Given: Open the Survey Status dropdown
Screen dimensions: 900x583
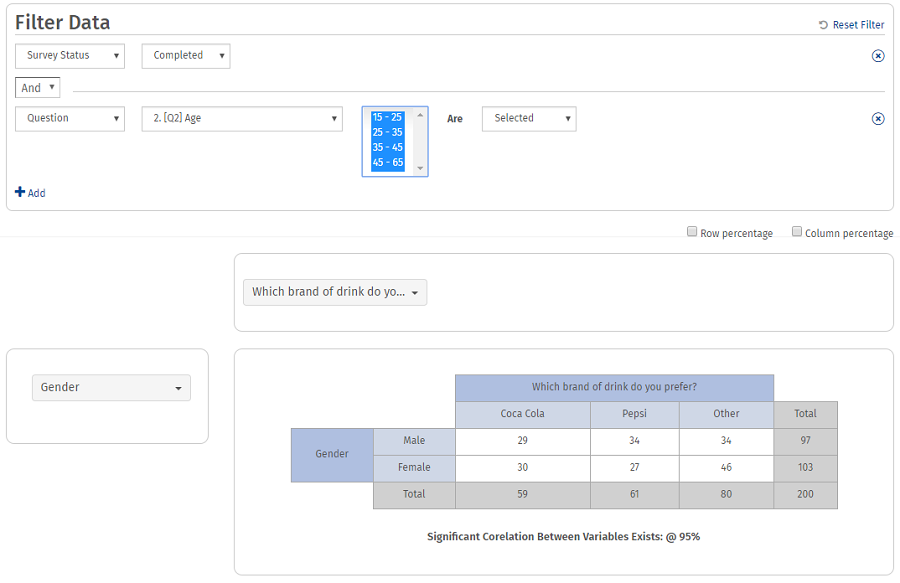Looking at the screenshot, I should click(70, 56).
